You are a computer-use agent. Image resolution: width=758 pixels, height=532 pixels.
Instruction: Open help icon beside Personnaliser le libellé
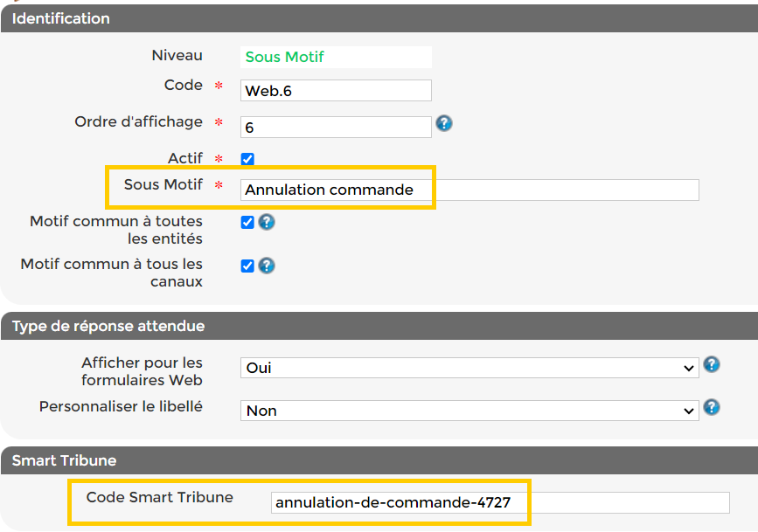(x=712, y=407)
